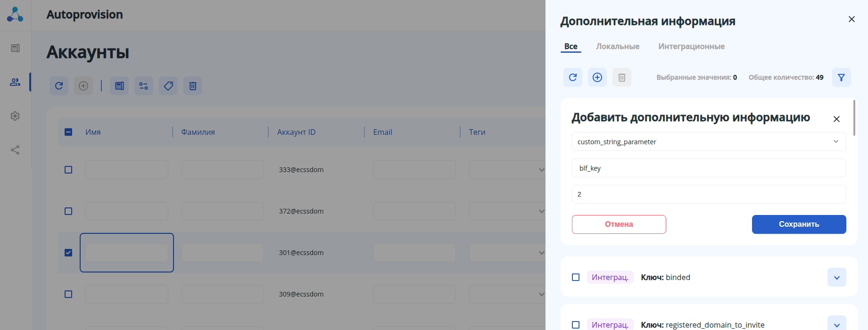Open the custom_string_parameter type dropdown

point(709,141)
